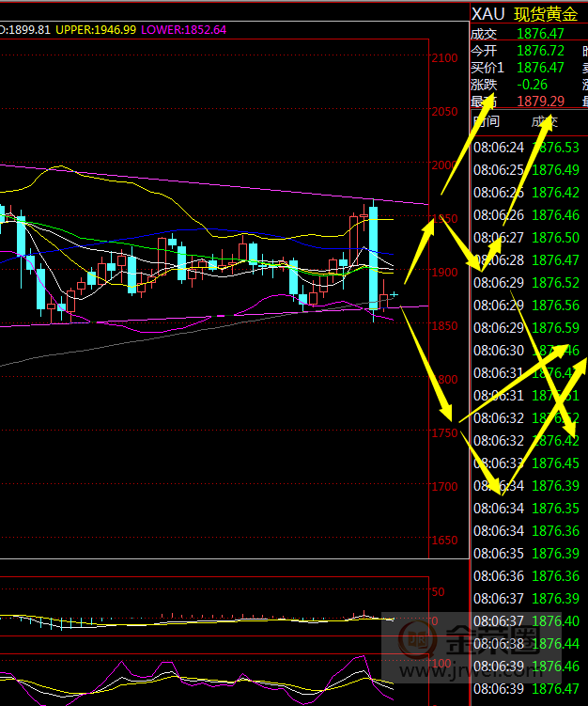Image resolution: width=588 pixels, height=706 pixels.
Task: Click the 成交 column header in tick list
Action: coord(544,121)
